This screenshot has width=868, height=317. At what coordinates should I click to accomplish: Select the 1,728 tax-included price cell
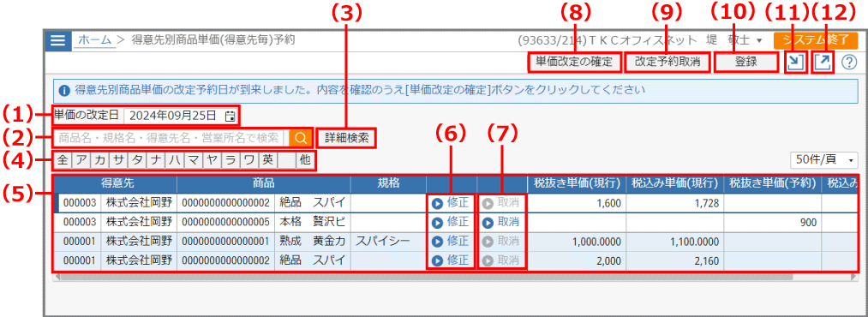click(x=675, y=203)
